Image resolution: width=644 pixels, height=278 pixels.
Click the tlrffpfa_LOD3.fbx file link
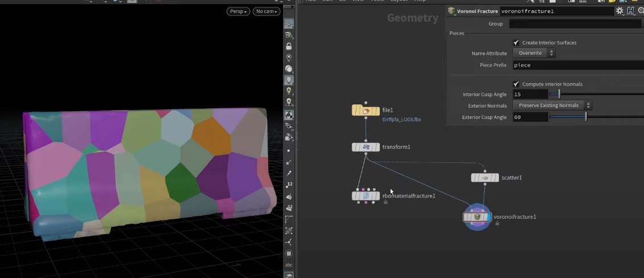click(x=401, y=120)
